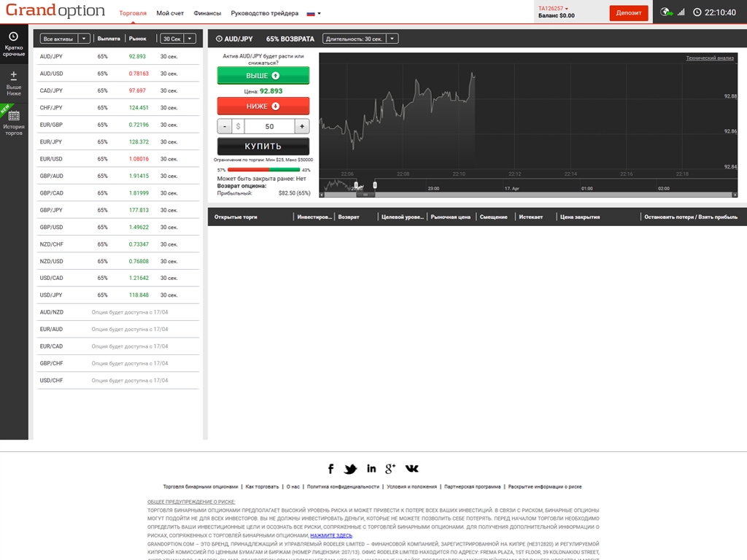Click the globe connection status icon
The height and width of the screenshot is (560, 747).
click(665, 12)
